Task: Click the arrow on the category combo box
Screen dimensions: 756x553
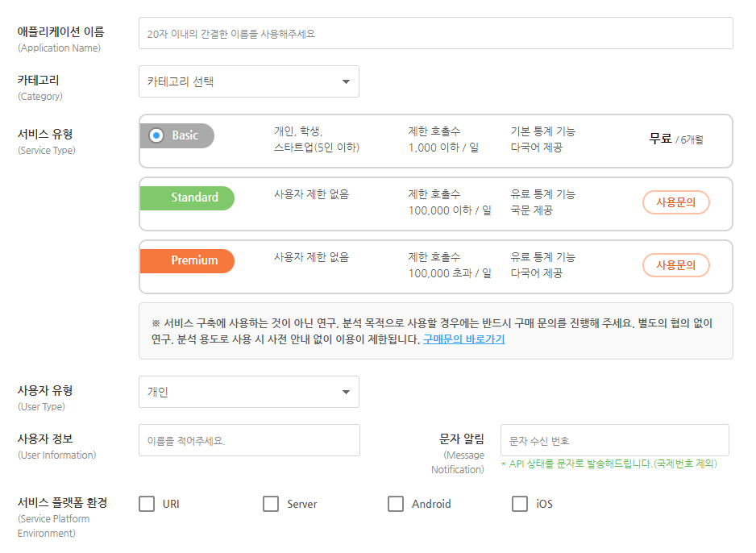Action: coord(346,81)
